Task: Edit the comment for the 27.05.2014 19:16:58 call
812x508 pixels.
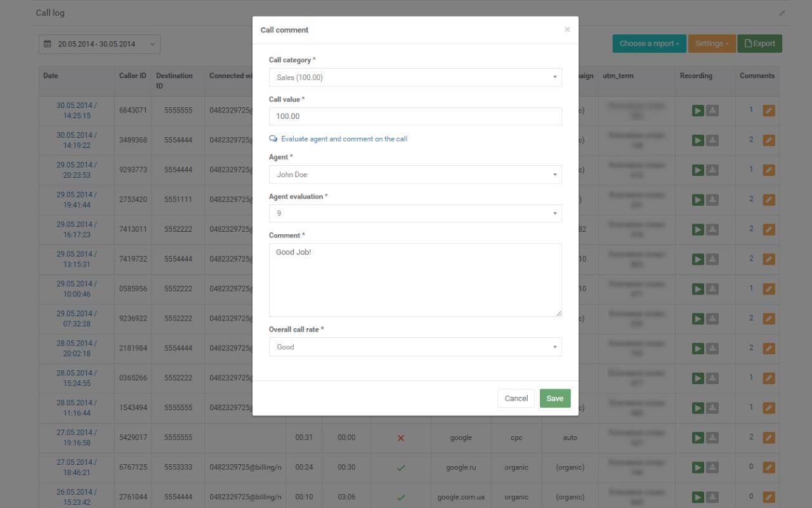Action: [x=769, y=438]
